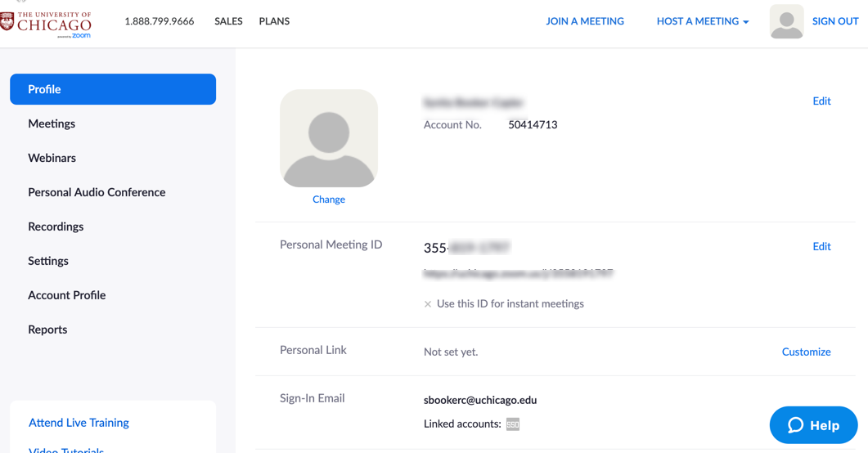Open the Reports section
Screen dimensions: 868x453
pyautogui.click(x=47, y=330)
